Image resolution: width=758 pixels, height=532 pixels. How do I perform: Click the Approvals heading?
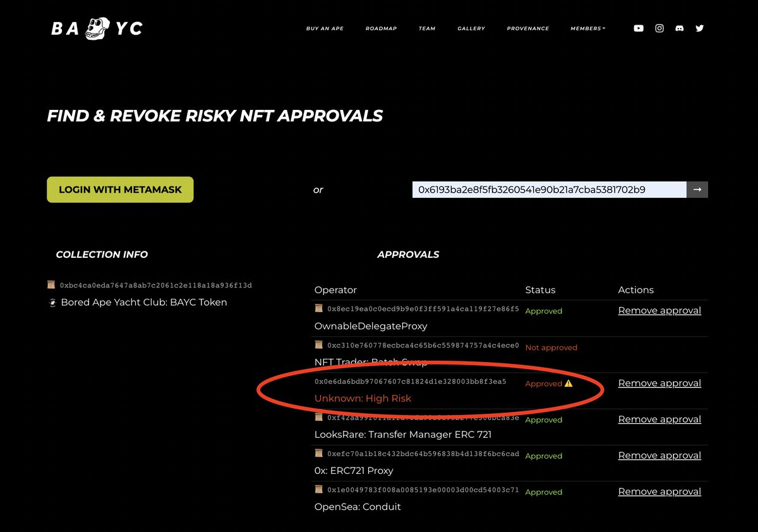tap(408, 255)
